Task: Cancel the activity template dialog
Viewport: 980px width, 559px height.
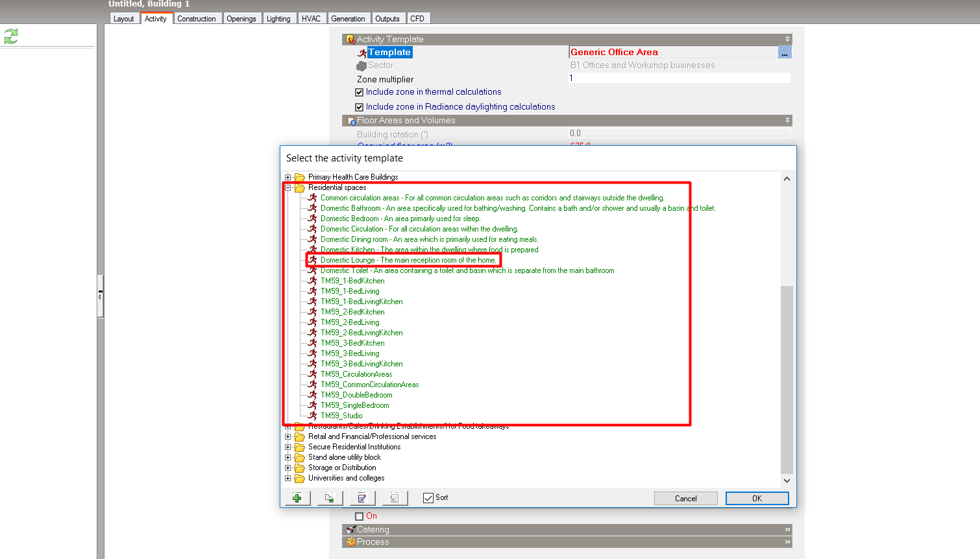Action: [x=685, y=498]
